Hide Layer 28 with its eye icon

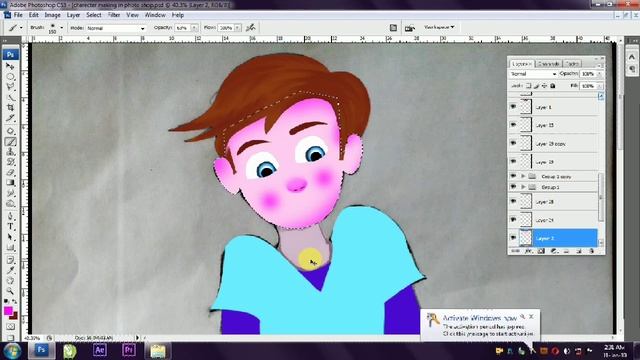pos(513,201)
